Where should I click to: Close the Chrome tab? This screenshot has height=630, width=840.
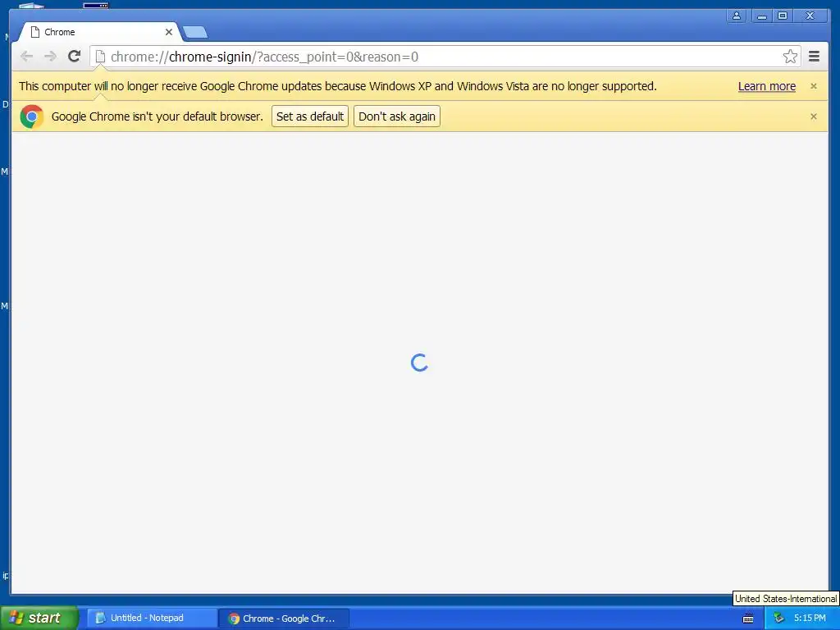pyautogui.click(x=169, y=32)
